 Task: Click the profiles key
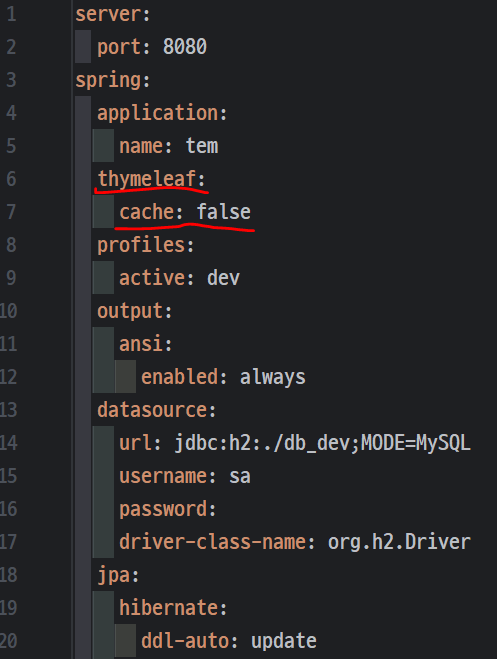tap(141, 245)
